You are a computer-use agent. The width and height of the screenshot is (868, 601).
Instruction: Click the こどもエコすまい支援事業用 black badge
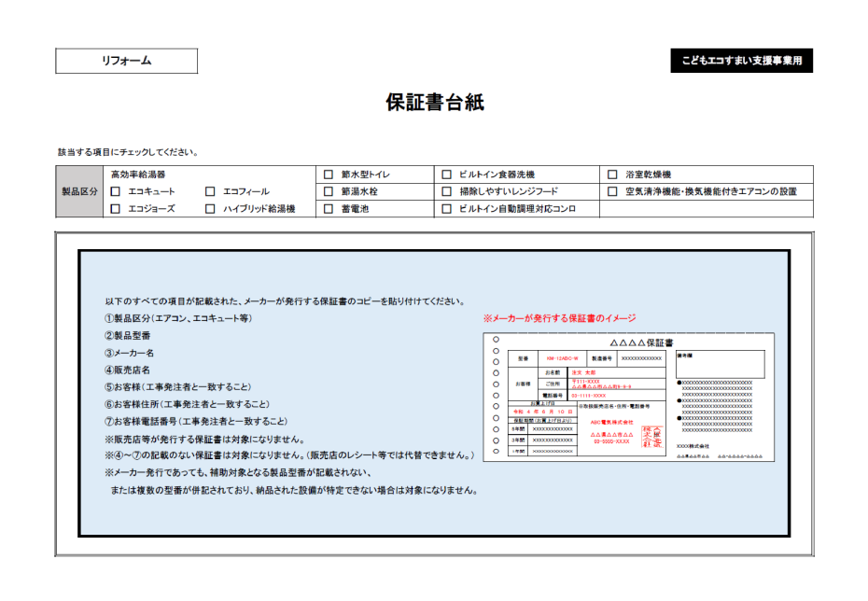[x=742, y=61]
